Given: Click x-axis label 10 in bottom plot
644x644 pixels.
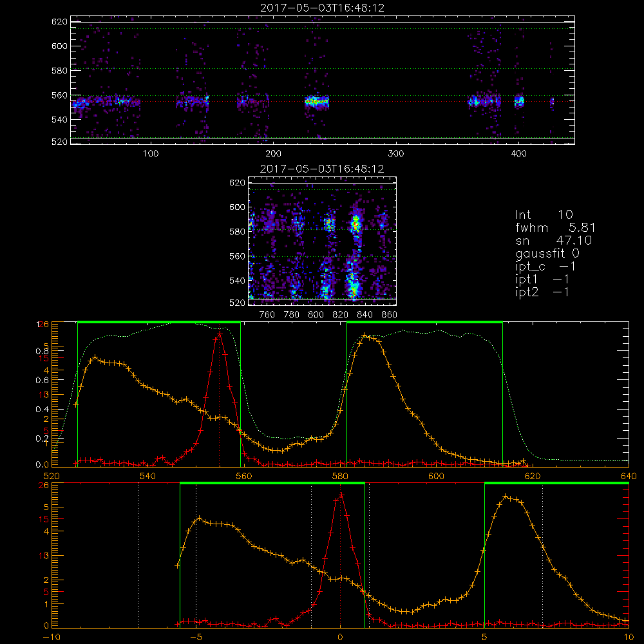Looking at the screenshot, I should [629, 637].
